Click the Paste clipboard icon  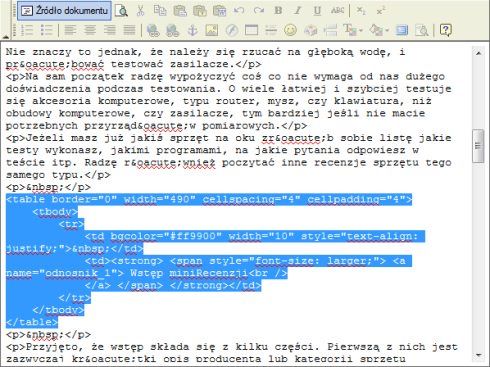click(180, 11)
